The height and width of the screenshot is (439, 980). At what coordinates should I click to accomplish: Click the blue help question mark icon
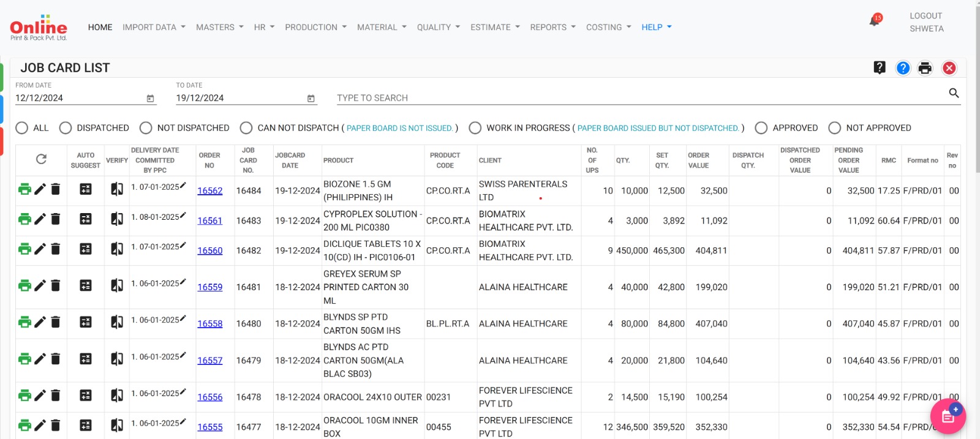pyautogui.click(x=903, y=68)
